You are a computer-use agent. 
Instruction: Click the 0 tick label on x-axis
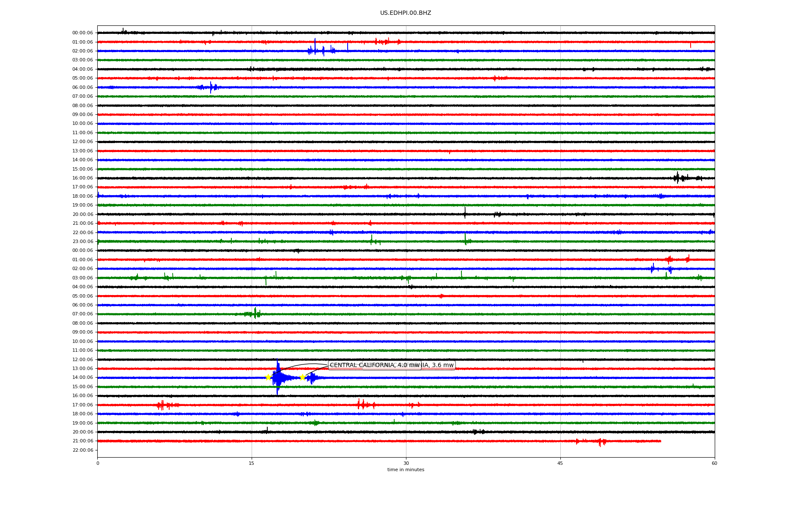pyautogui.click(x=98, y=463)
